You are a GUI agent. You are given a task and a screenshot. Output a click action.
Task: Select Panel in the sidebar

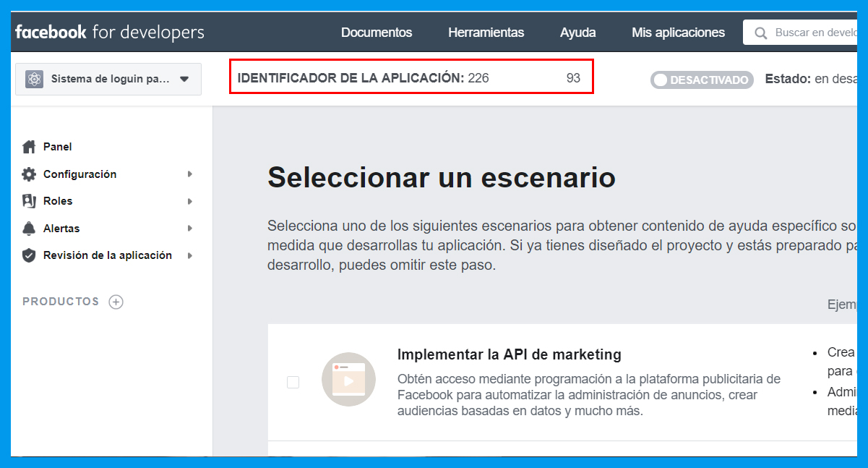(x=58, y=147)
